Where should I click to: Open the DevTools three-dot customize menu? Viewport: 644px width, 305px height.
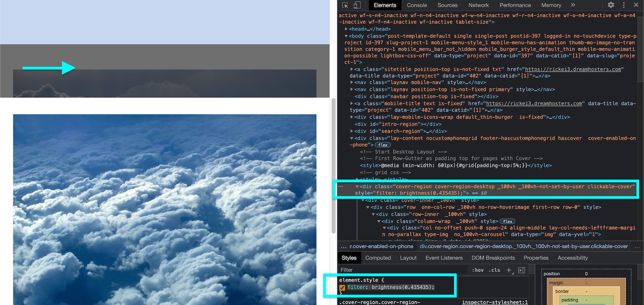[x=624, y=5]
